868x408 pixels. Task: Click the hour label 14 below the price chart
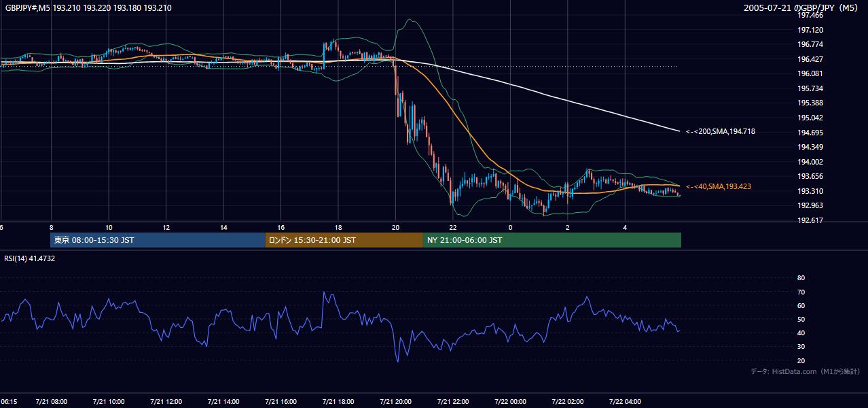click(x=223, y=227)
